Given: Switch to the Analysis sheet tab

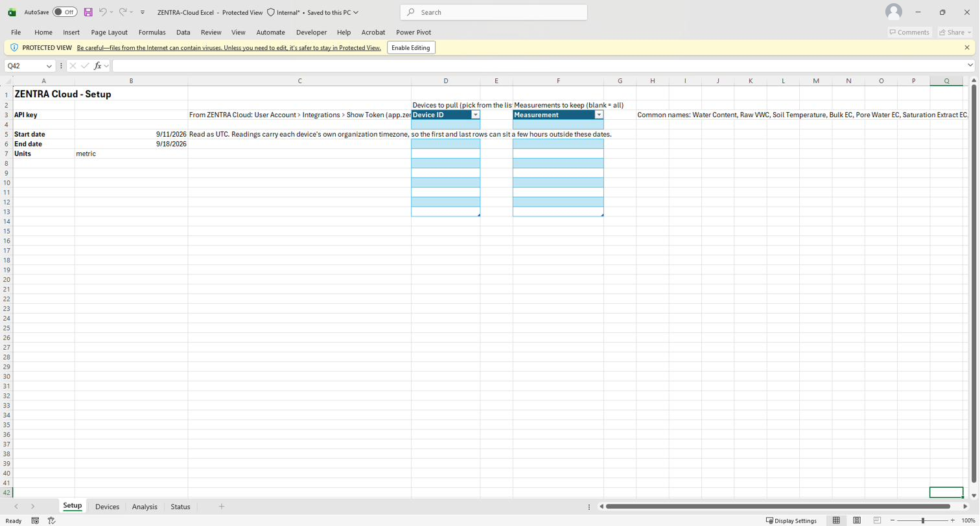Looking at the screenshot, I should tap(145, 507).
